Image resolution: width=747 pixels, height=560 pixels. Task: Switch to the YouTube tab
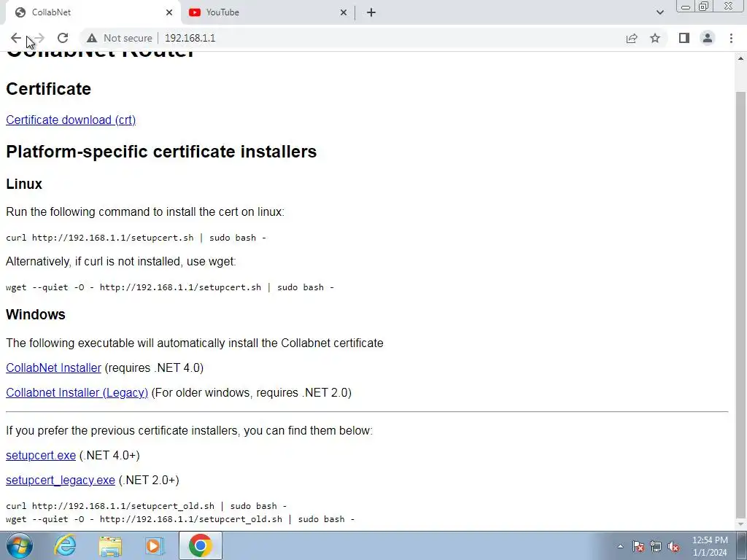pyautogui.click(x=267, y=12)
